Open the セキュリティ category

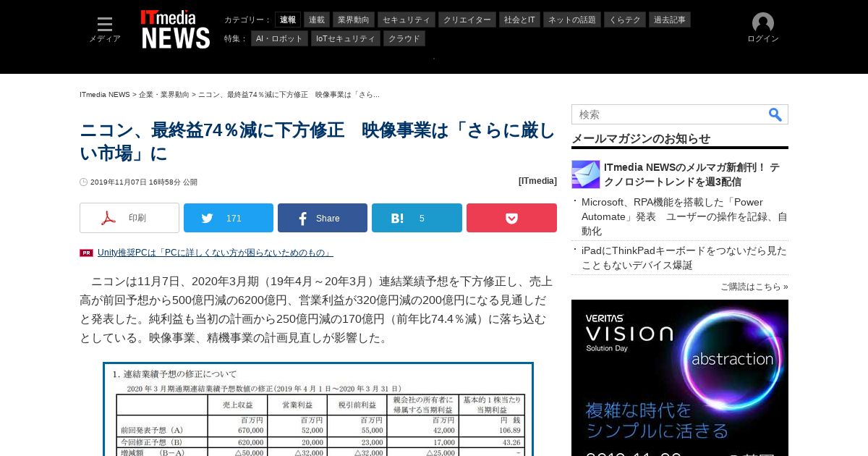point(406,20)
